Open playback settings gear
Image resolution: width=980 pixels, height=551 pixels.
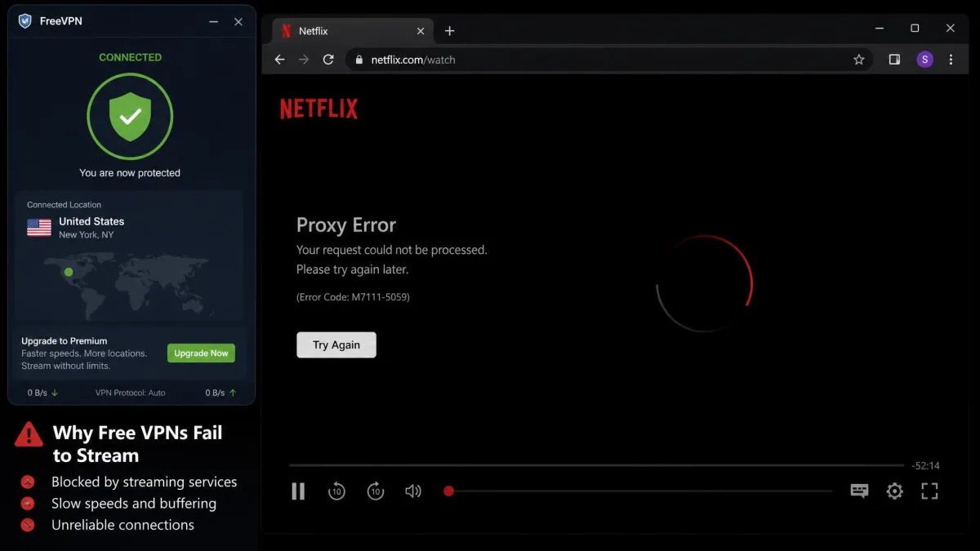point(895,491)
